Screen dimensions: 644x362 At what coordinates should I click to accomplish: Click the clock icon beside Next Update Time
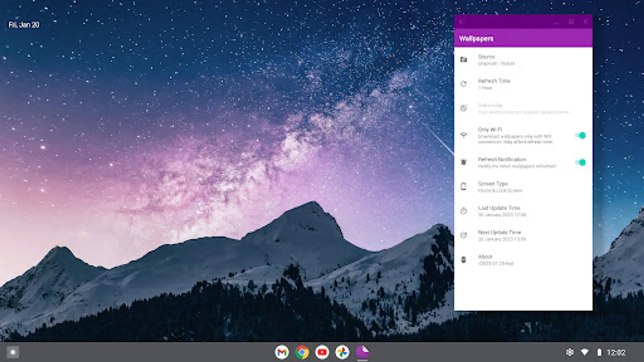pyautogui.click(x=464, y=235)
